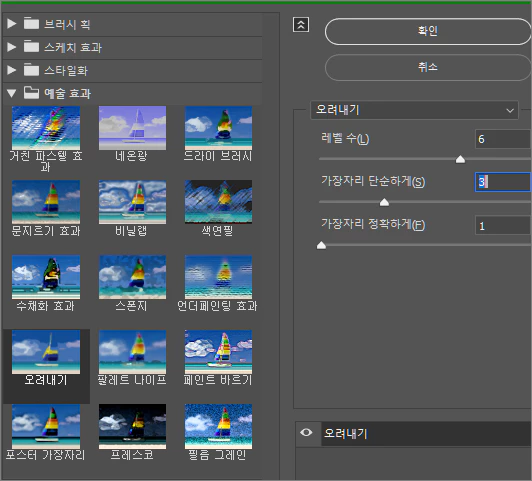Choose the 문지르기 효과 filter thumbnail
This screenshot has width=532, height=481.
click(x=46, y=202)
